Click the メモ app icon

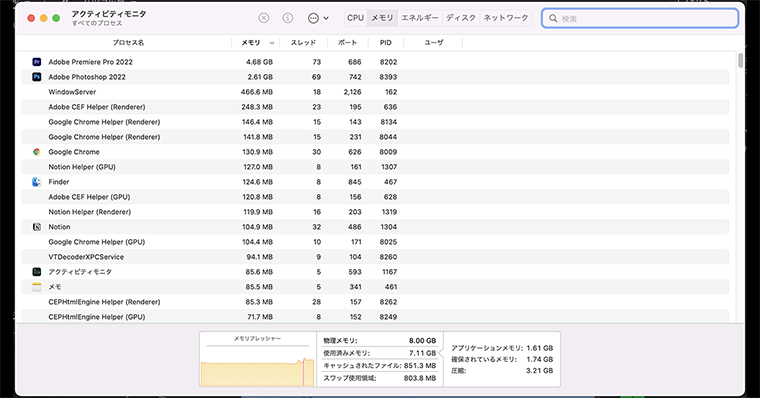(x=37, y=287)
